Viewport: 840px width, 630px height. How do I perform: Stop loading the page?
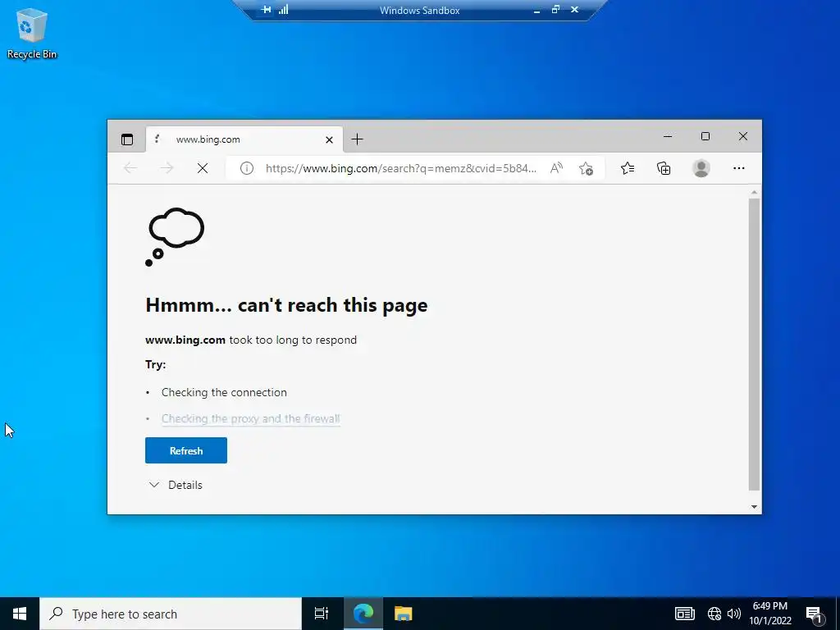pos(203,169)
